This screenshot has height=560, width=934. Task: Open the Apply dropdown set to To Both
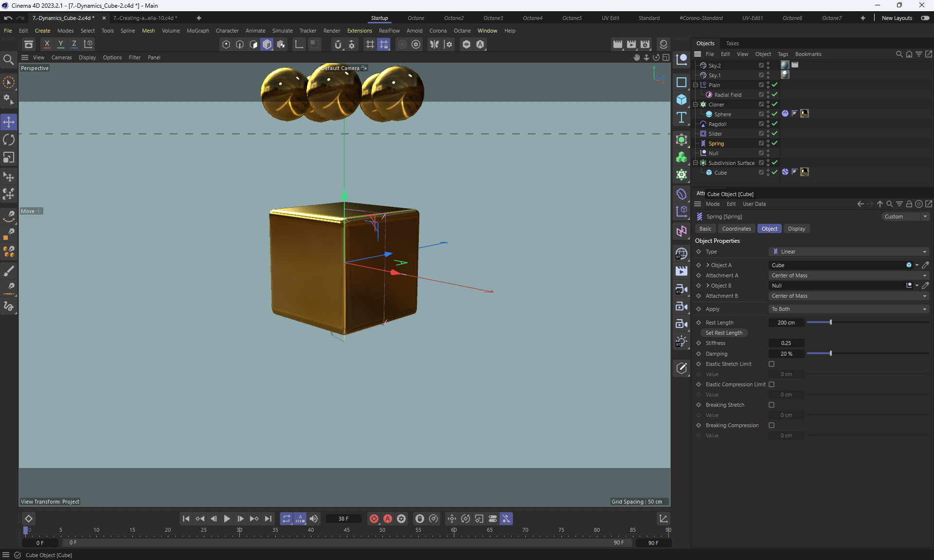[848, 309]
